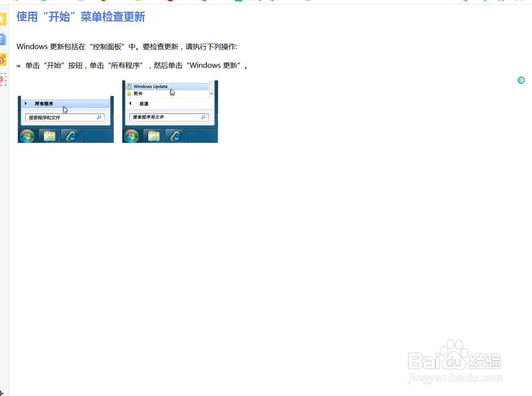532x396 pixels.
Task: Click the green circular indicator on the right
Action: pos(521,80)
